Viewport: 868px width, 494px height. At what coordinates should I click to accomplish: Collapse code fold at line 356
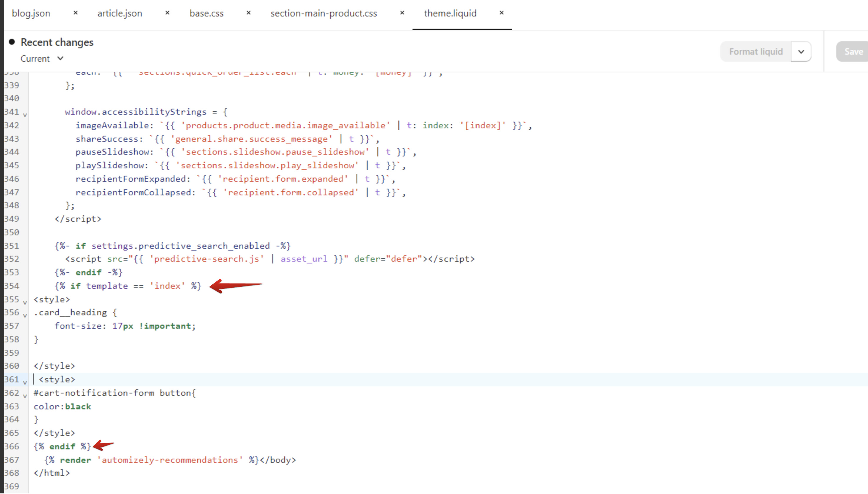coord(25,315)
